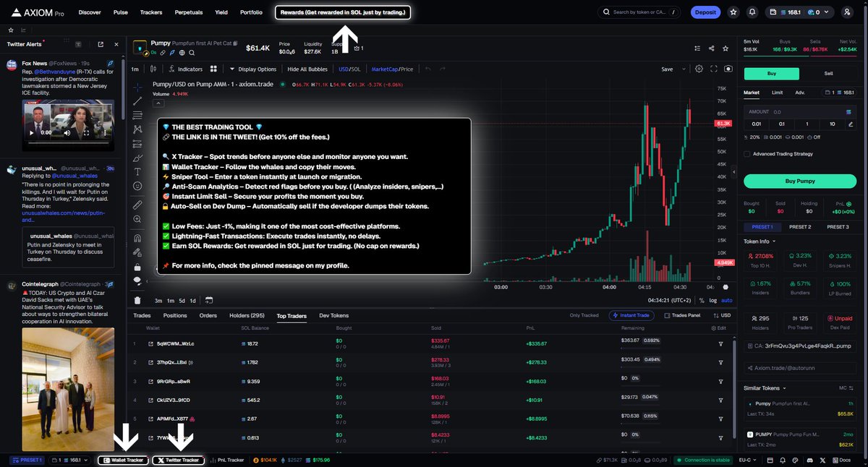This screenshot has height=467, width=868.
Task: Switch the chart to Price view
Action: click(407, 69)
